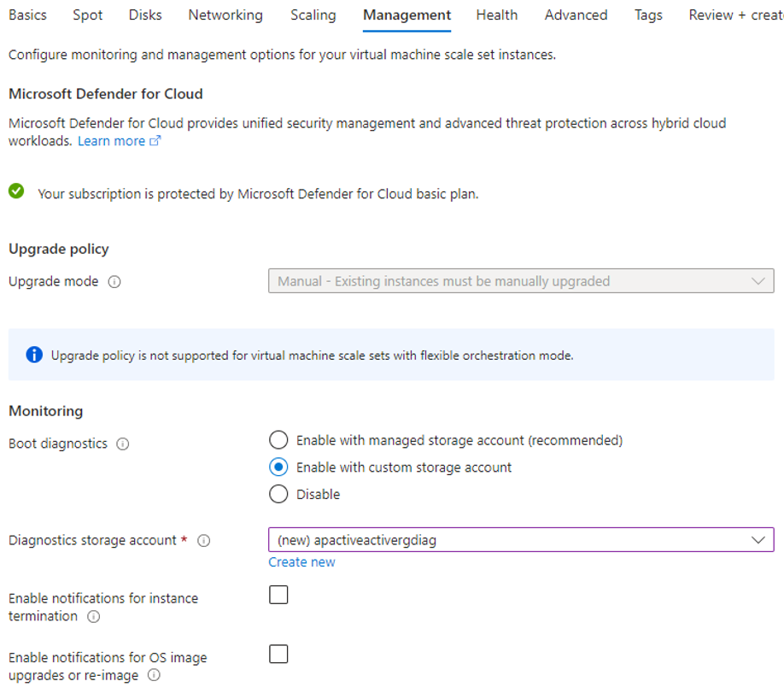Switch to the Basics tab
The width and height of the screenshot is (784, 693).
click(27, 15)
